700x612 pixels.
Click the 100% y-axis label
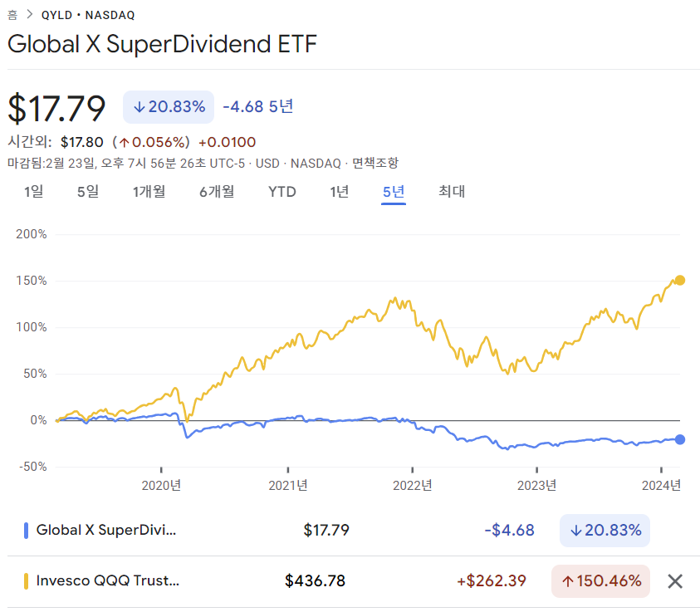32,326
